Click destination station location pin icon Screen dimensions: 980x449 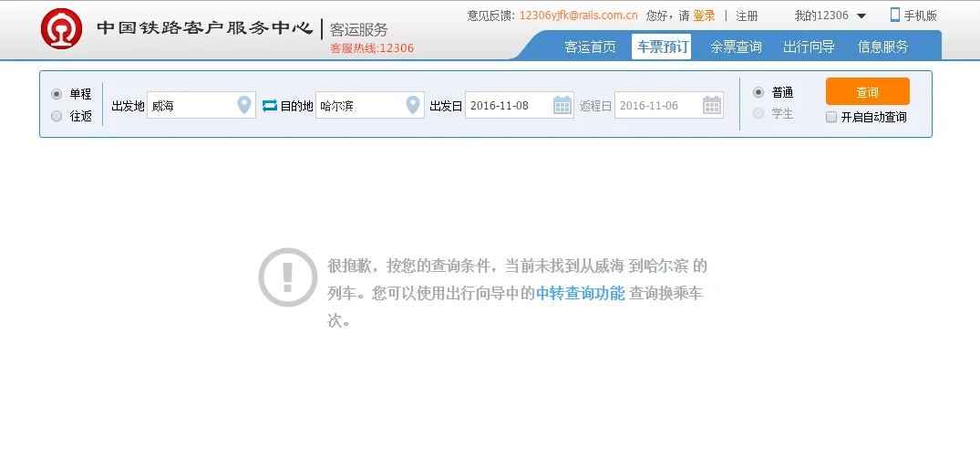(412, 105)
